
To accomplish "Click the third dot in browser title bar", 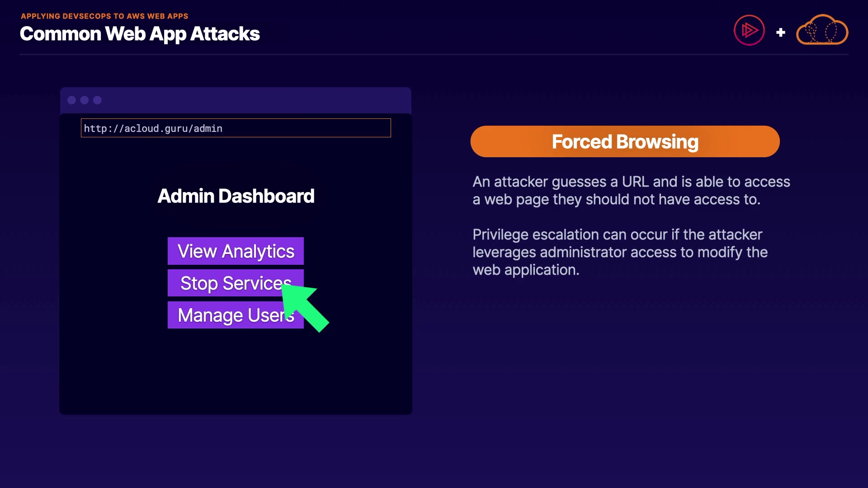I will pyautogui.click(x=97, y=100).
